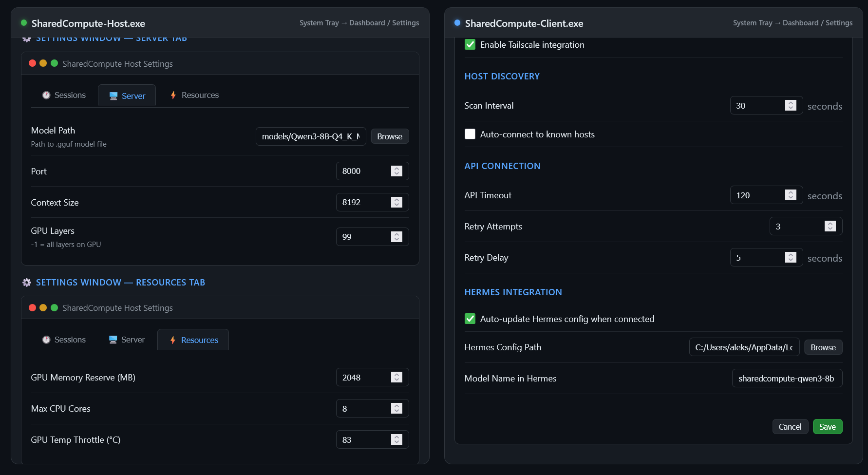Viewport: 868px width, 475px height.
Task: Adjust the Port value spinner arrows
Action: pyautogui.click(x=397, y=171)
